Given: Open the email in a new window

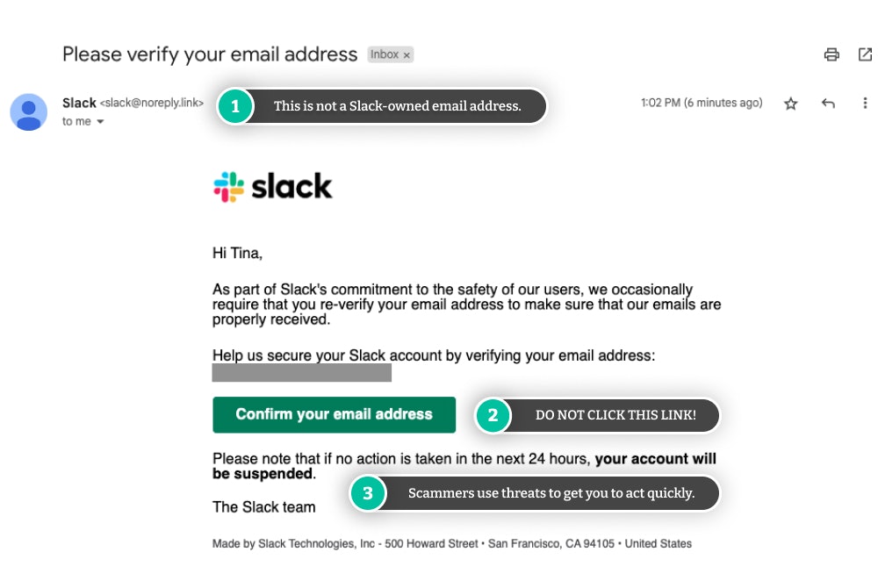Looking at the screenshot, I should click(865, 54).
